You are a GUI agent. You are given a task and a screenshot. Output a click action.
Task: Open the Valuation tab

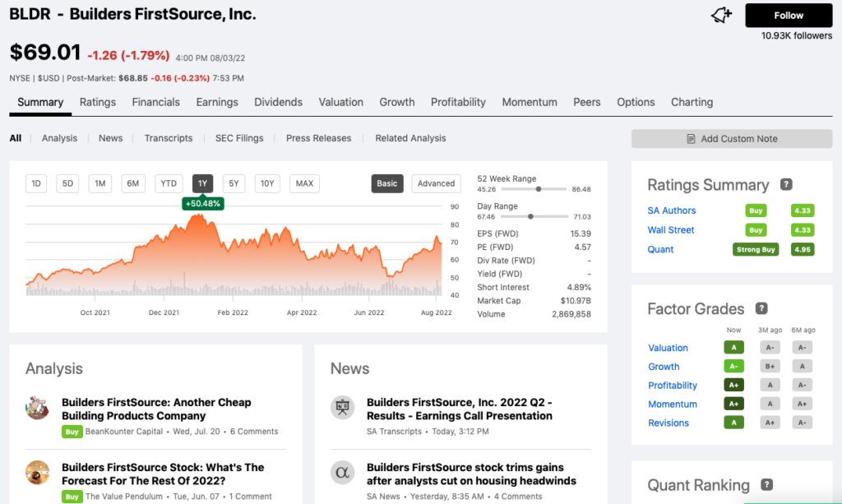click(341, 102)
